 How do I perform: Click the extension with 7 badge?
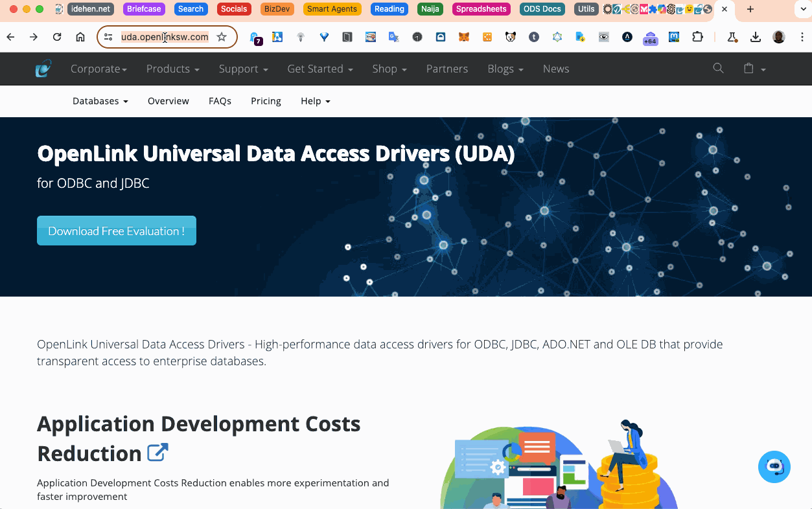coord(255,38)
